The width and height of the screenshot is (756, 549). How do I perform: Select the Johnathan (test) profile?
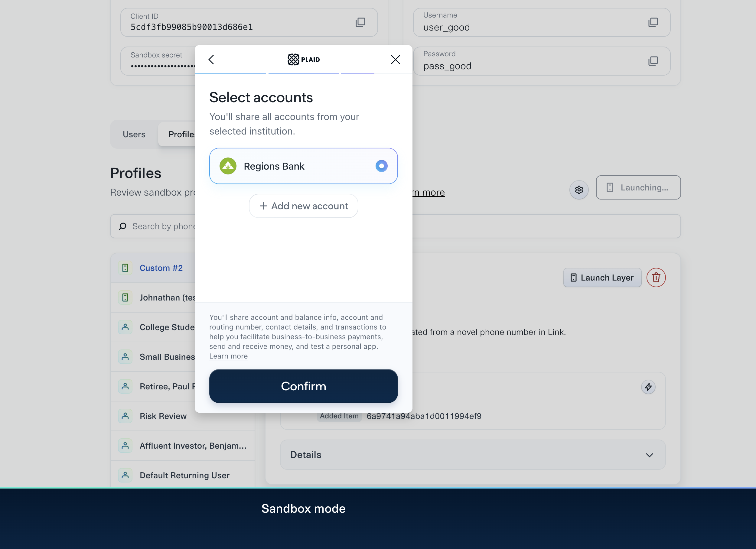pyautogui.click(x=153, y=298)
